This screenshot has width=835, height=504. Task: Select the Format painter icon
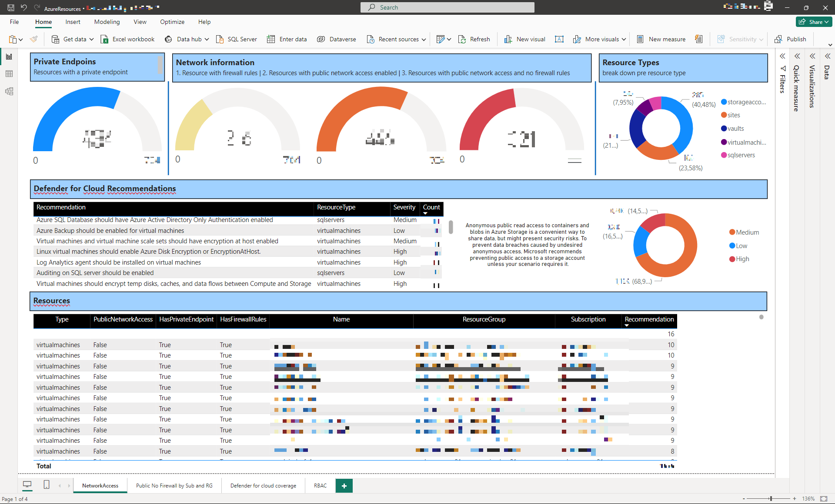[x=33, y=39]
